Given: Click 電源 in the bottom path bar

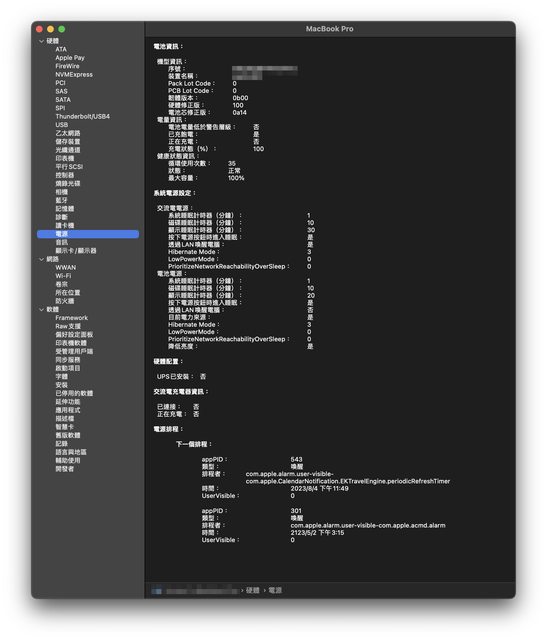Looking at the screenshot, I should pos(275,590).
